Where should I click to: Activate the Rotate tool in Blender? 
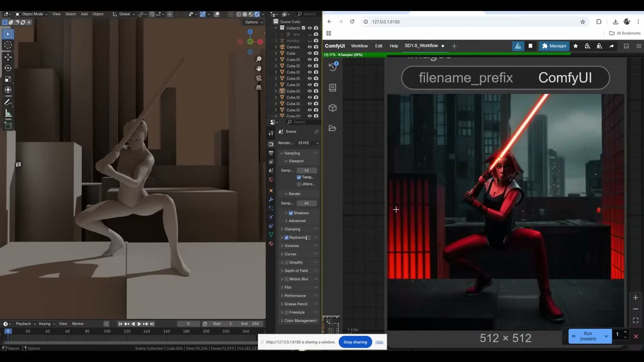click(x=8, y=68)
